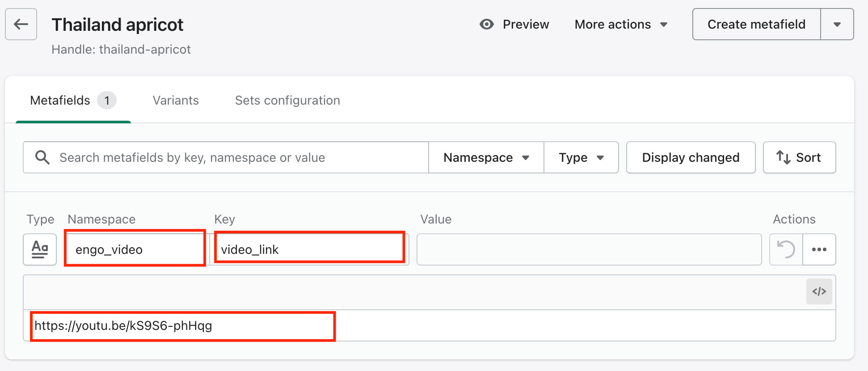Toggle the code view icon
This screenshot has height=371, width=868.
pos(819,291)
